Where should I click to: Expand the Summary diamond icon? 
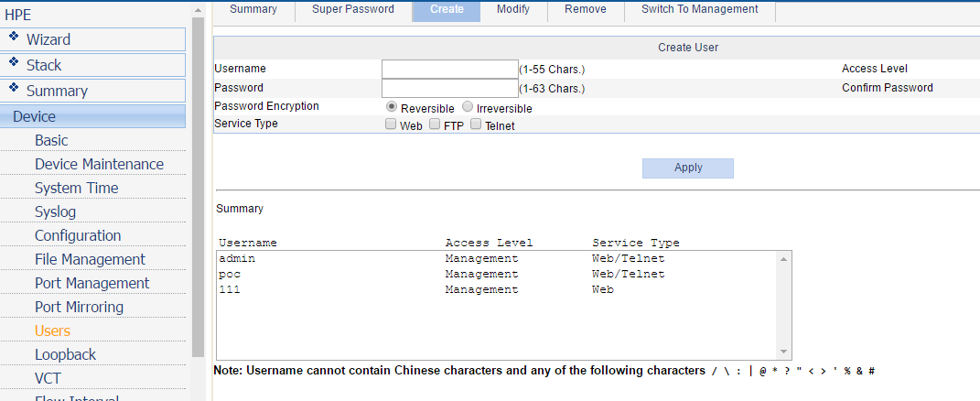[x=15, y=89]
